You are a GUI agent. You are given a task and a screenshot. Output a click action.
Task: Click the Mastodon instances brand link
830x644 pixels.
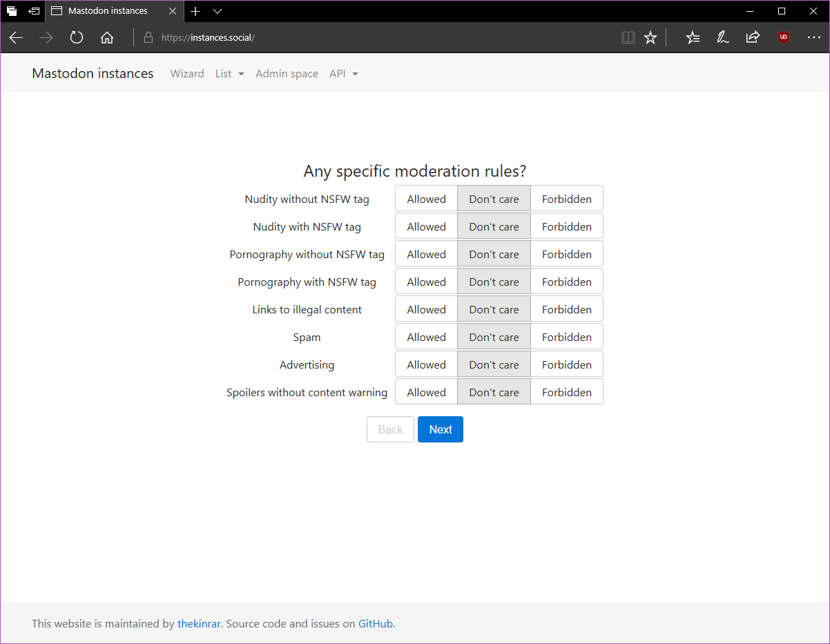point(93,73)
